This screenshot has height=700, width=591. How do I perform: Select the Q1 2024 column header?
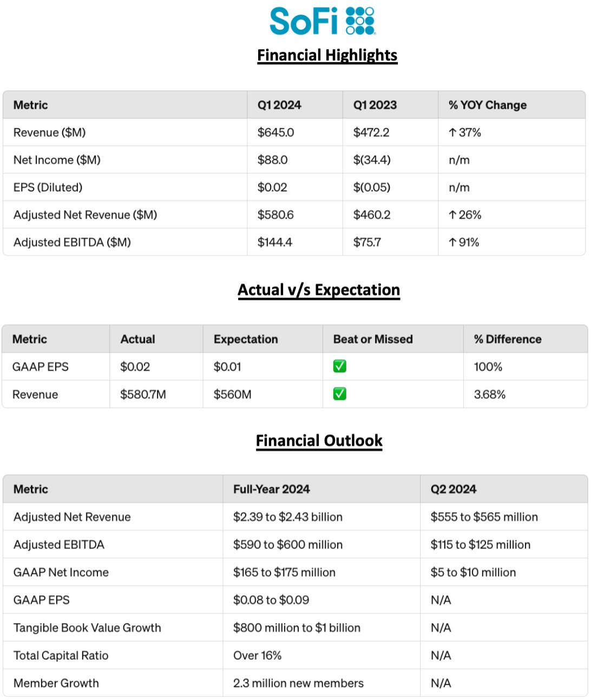click(x=279, y=105)
